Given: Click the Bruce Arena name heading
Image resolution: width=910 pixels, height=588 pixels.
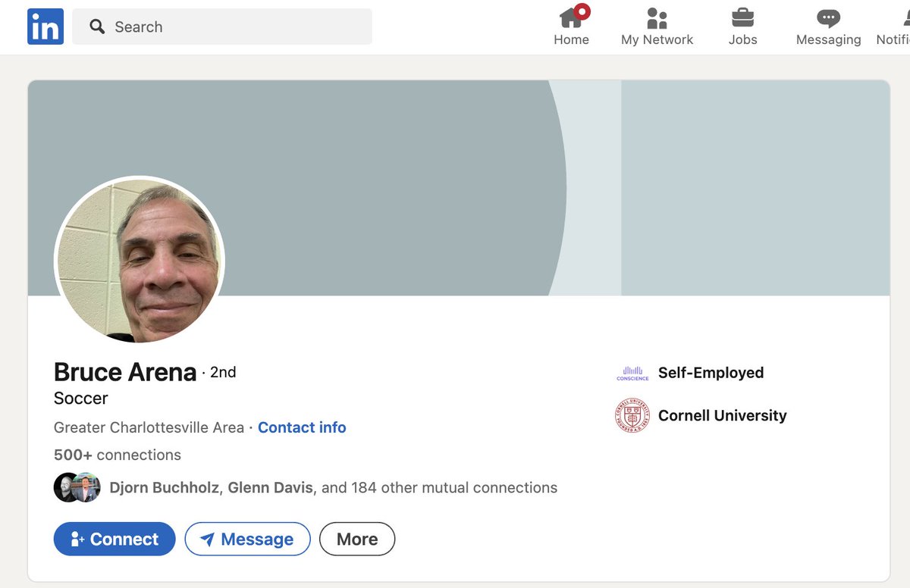Looking at the screenshot, I should [x=125, y=372].
